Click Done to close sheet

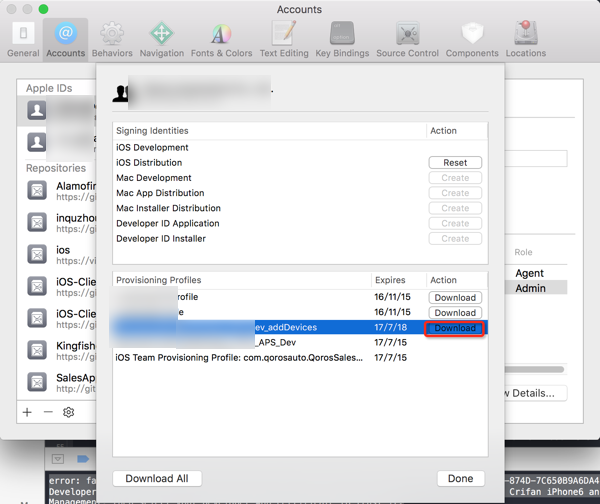pyautogui.click(x=461, y=478)
